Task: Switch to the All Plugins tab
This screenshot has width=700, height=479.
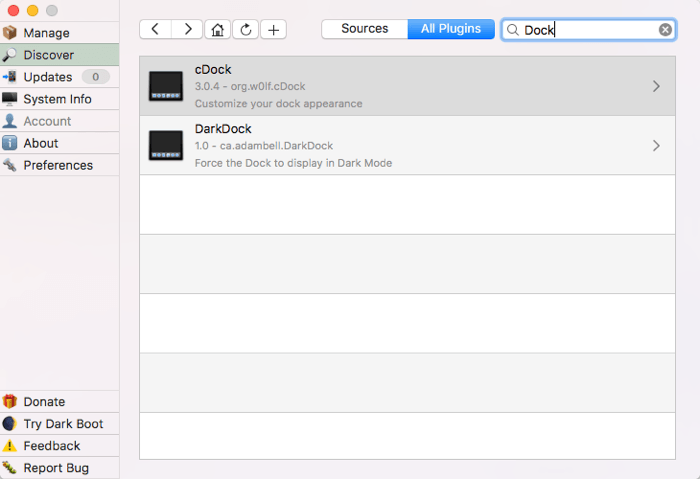Action: (451, 29)
